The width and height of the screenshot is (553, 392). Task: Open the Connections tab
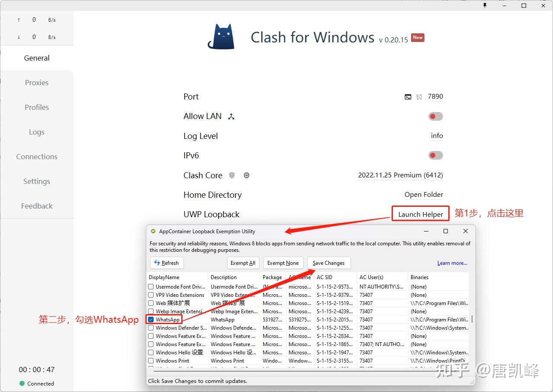click(x=37, y=157)
